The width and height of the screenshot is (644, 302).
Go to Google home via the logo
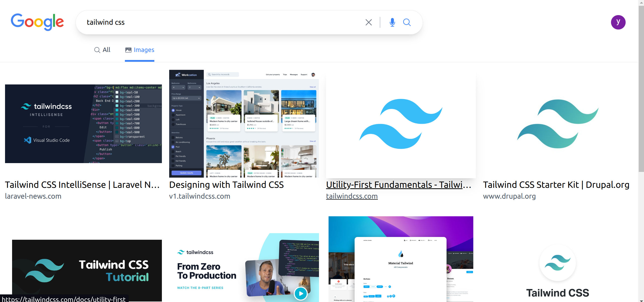coord(37,22)
